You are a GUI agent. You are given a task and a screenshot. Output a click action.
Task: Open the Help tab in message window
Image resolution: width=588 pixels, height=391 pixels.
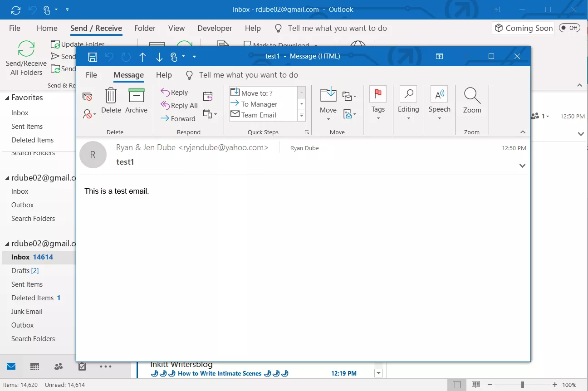tap(164, 75)
